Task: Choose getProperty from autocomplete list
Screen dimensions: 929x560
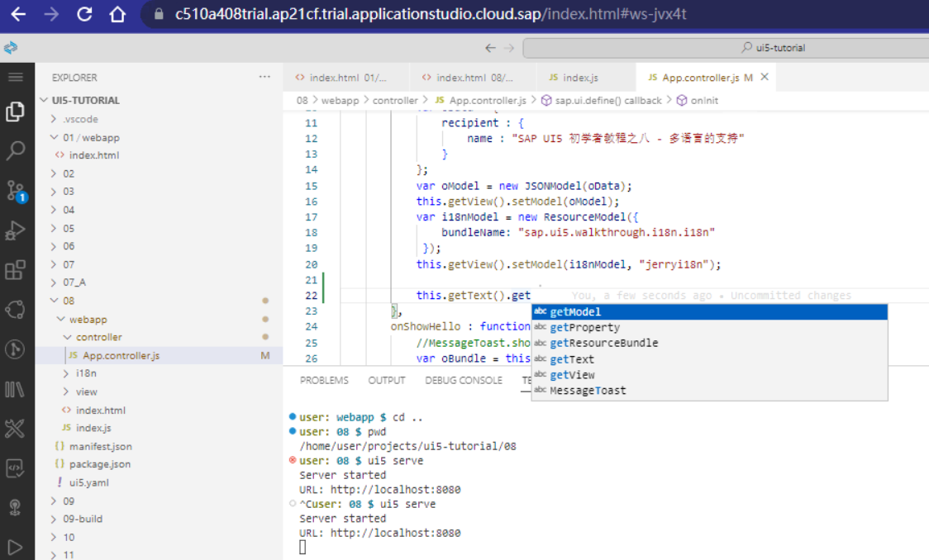Action: point(709,327)
